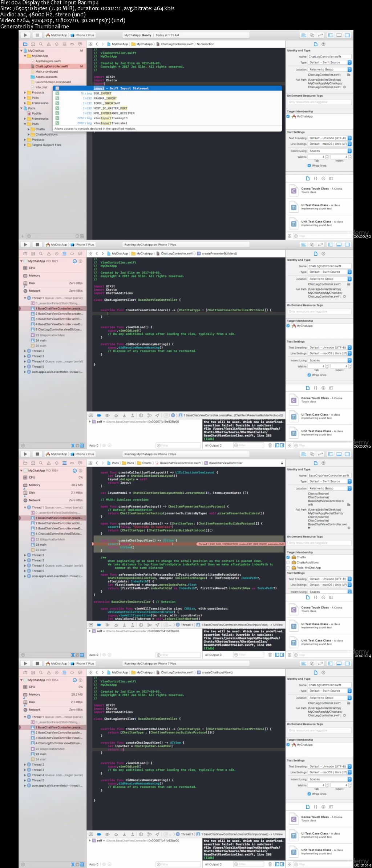
Task: In the 00:00:30 frame, toggle the MyChatApp target membership checkbox
Action: [x=288, y=116]
